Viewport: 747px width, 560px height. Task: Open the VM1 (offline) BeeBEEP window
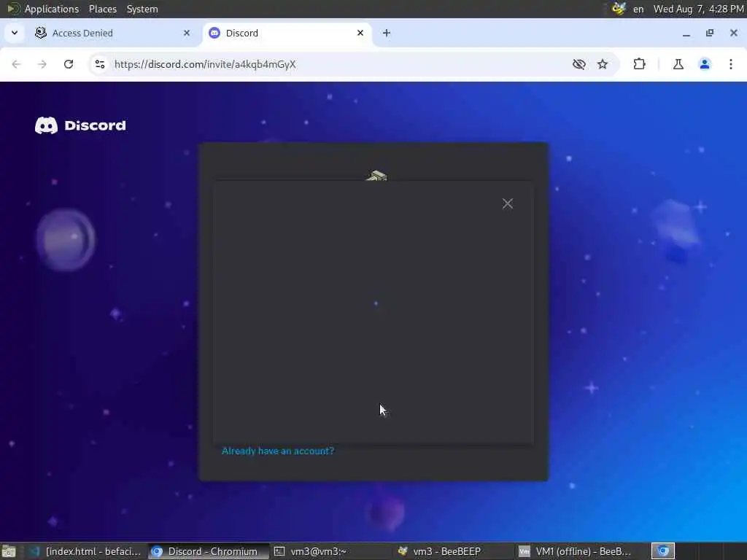click(x=576, y=551)
